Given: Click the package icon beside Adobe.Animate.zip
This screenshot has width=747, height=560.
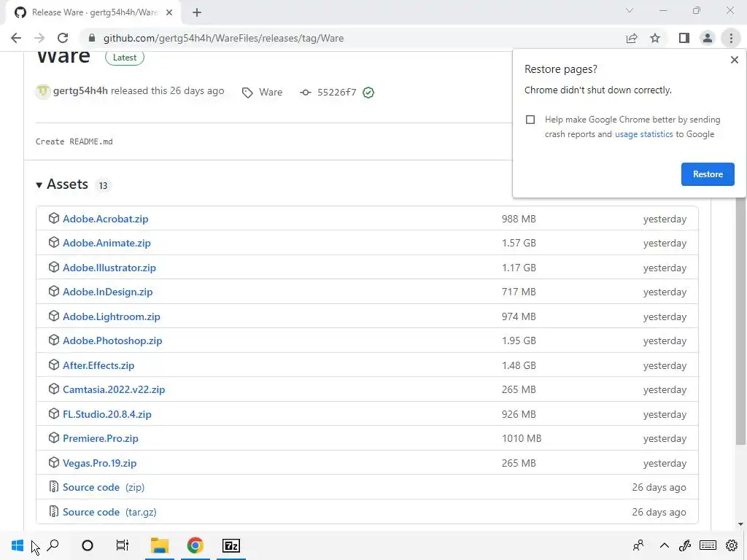Looking at the screenshot, I should [x=54, y=242].
